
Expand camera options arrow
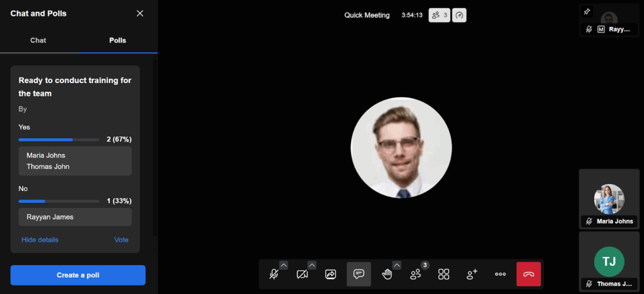point(312,265)
